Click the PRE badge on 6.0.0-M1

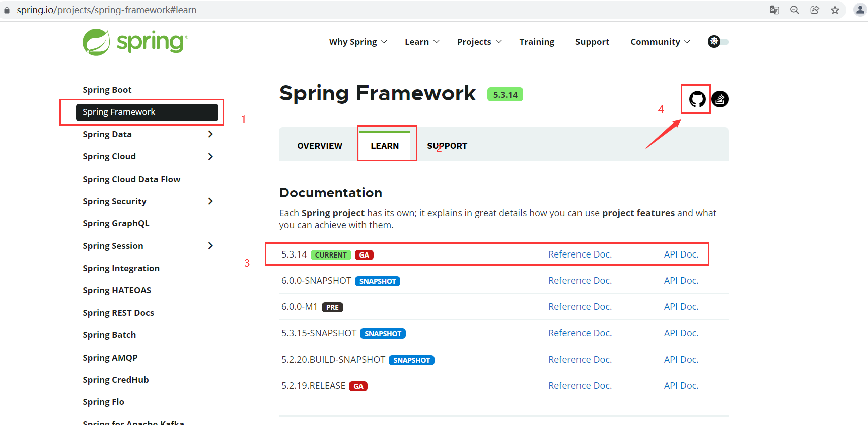[332, 307]
